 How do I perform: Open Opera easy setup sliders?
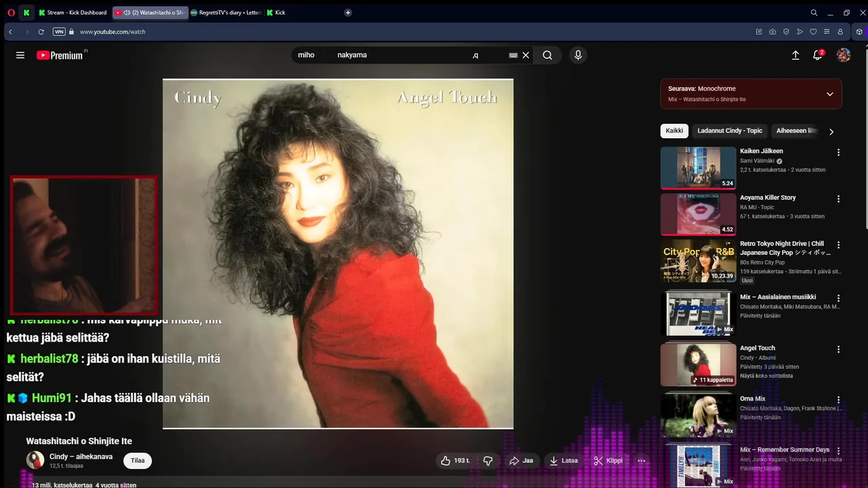[827, 32]
